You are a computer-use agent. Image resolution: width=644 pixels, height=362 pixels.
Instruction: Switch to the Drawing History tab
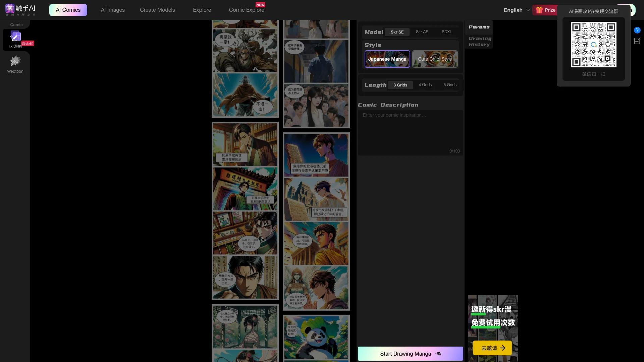(479, 42)
